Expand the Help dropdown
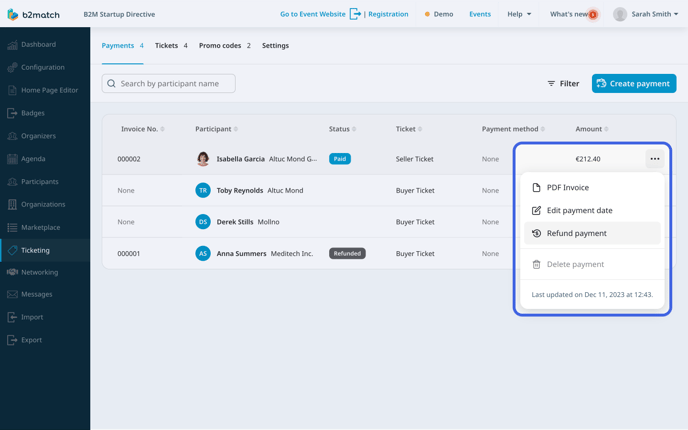 click(519, 15)
